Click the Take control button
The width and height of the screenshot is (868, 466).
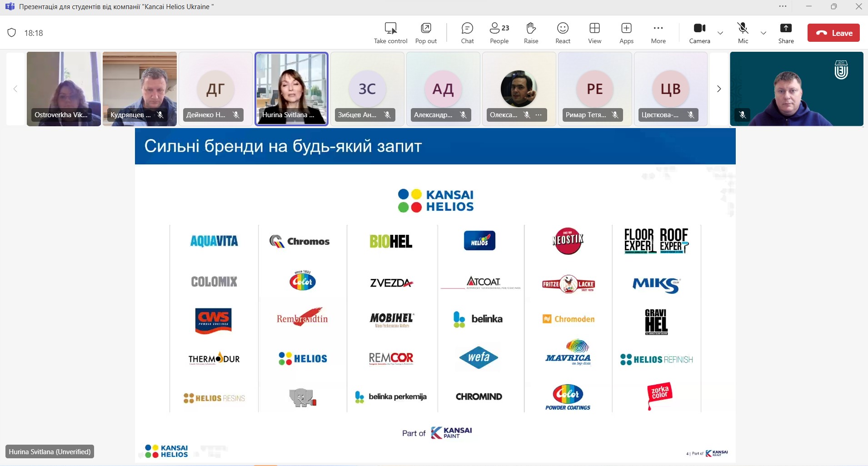click(x=390, y=33)
